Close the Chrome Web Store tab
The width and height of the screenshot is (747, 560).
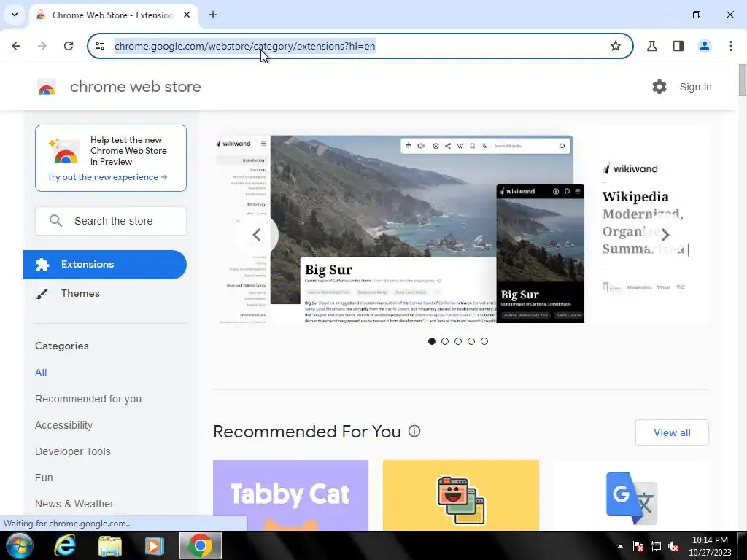pos(187,15)
